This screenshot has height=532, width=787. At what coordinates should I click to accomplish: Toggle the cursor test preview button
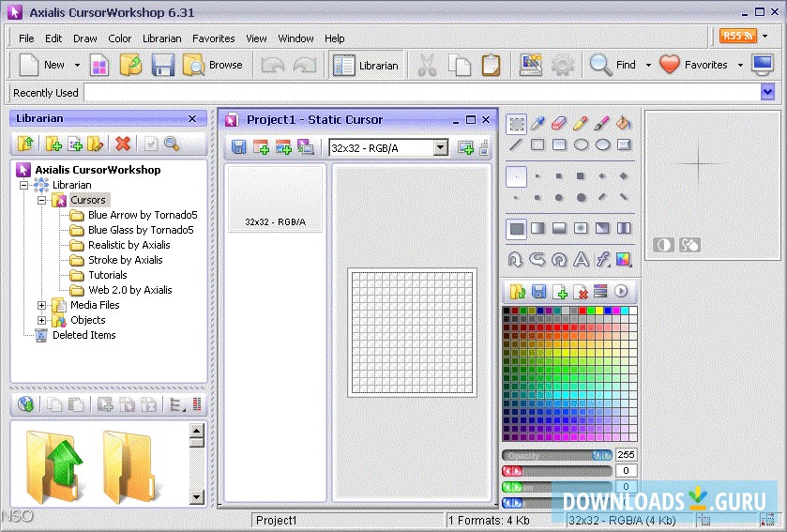coord(689,245)
